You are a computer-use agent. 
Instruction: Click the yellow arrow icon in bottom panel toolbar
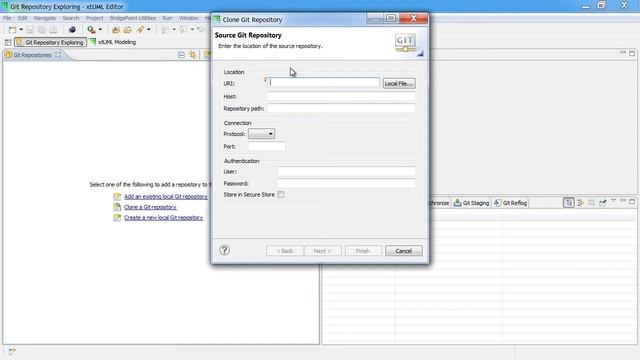pos(580,202)
